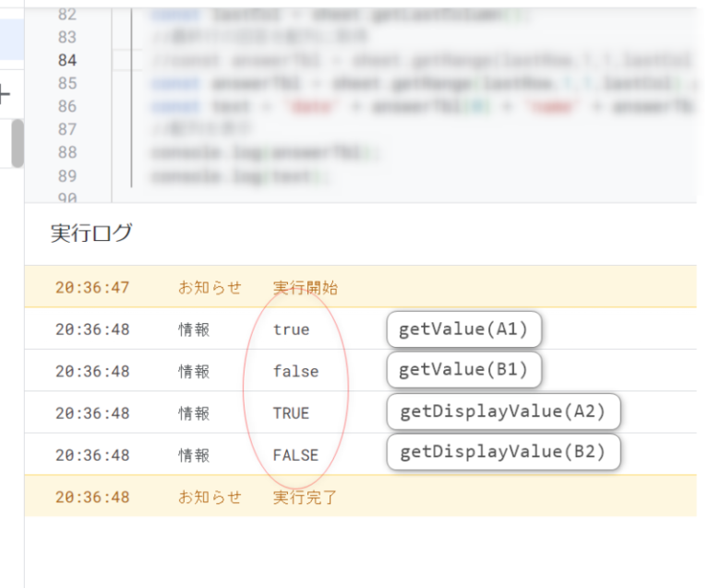This screenshot has height=588, width=709.
Task: Click line number 89 in the gutter
Action: 66,175
